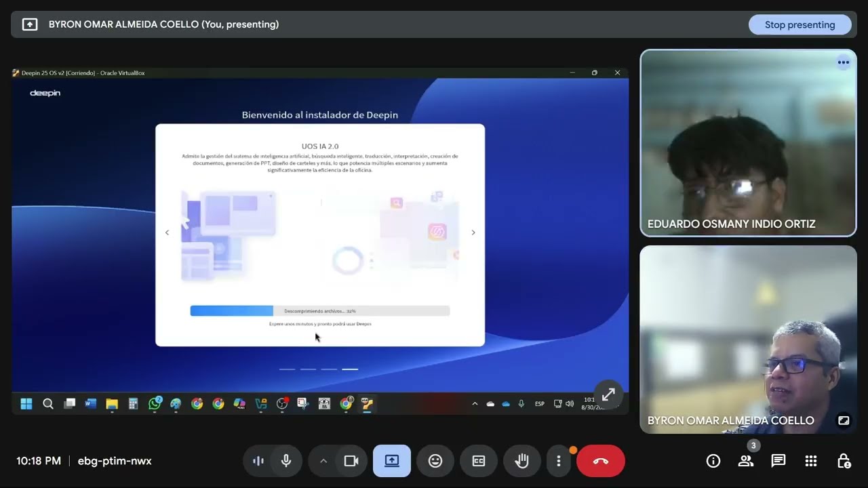Open the activities grid icon

[811, 461]
